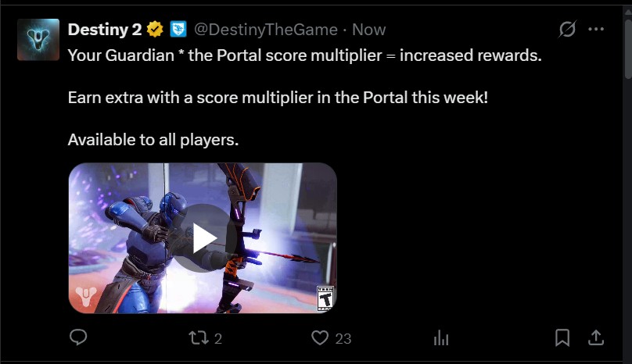The height and width of the screenshot is (364, 632).
Task: Click the ESRB Teen rating badge in the video
Action: [x=325, y=298]
